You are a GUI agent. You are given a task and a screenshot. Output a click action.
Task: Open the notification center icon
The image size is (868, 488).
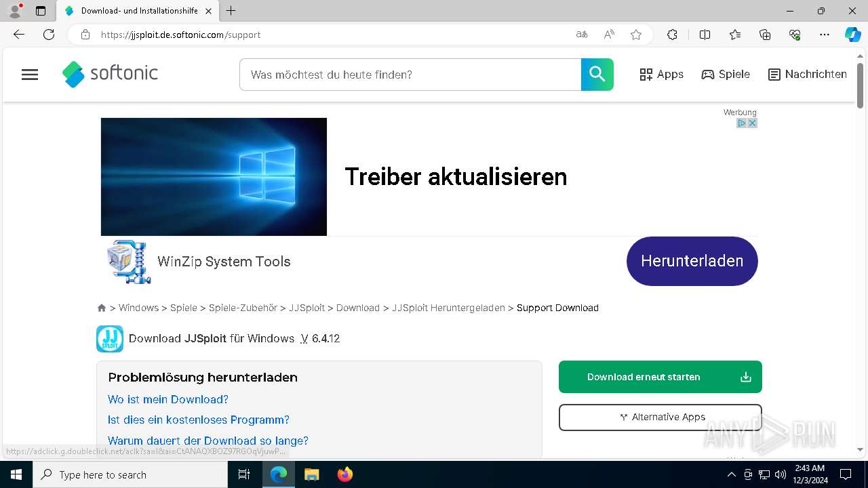coord(846,474)
